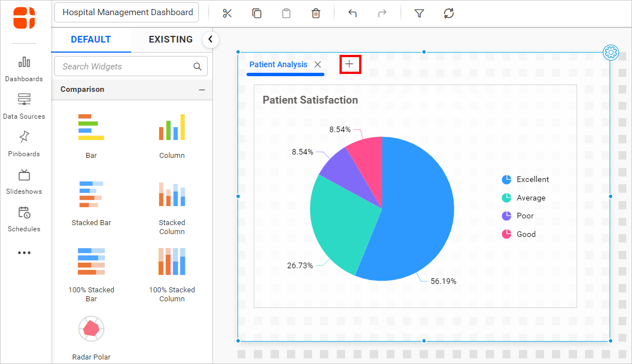
Task: Select the Patient Analysis tab
Action: point(278,65)
